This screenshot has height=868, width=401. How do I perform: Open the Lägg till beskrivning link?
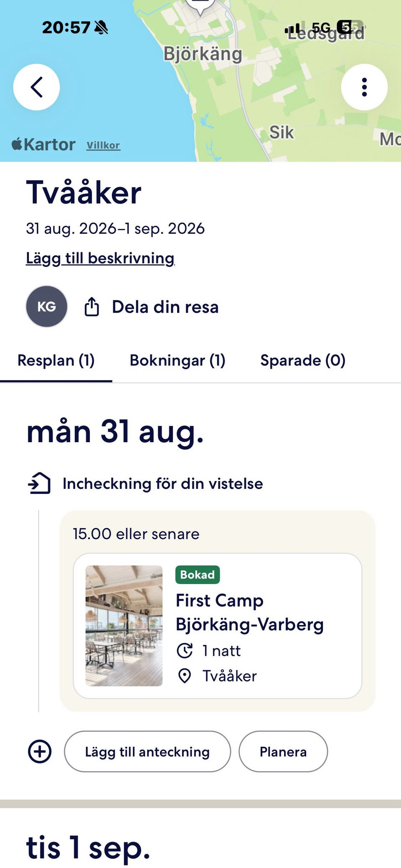tap(100, 258)
